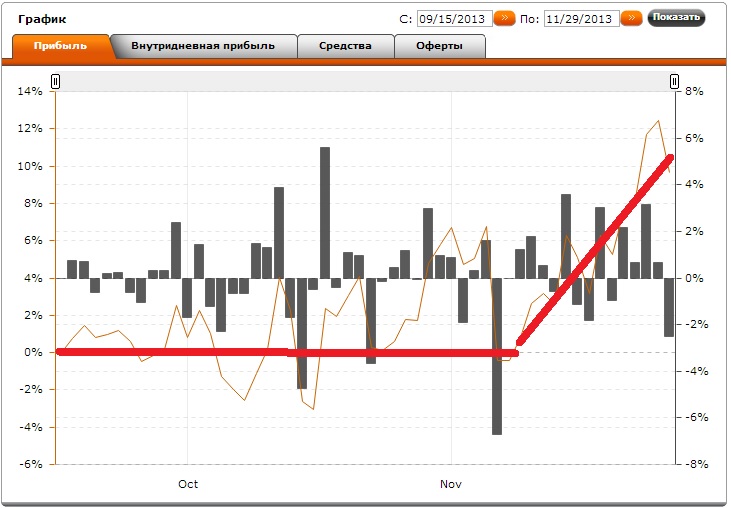Click the right range slider handle
731x508 pixels.
[x=675, y=82]
